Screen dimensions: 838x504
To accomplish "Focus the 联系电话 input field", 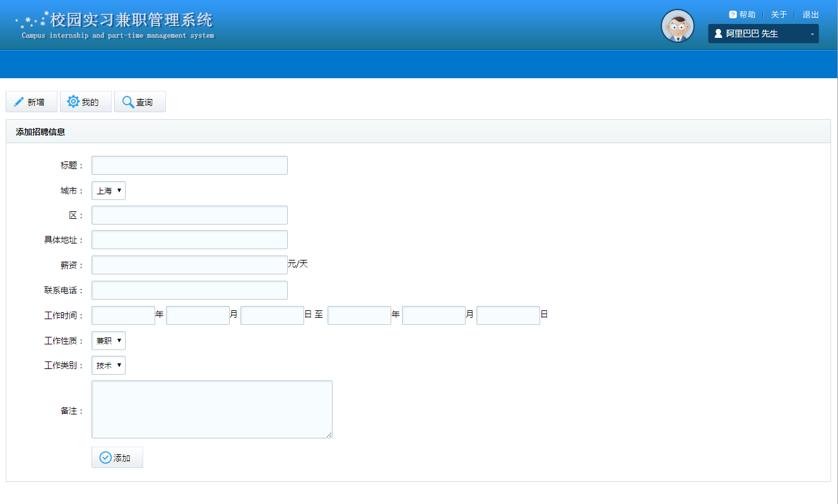I will point(189,290).
